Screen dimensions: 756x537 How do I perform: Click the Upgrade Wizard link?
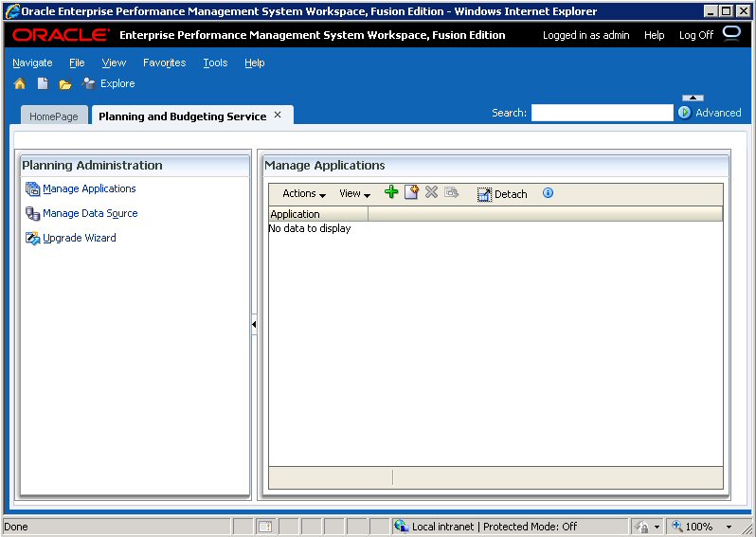(x=80, y=238)
